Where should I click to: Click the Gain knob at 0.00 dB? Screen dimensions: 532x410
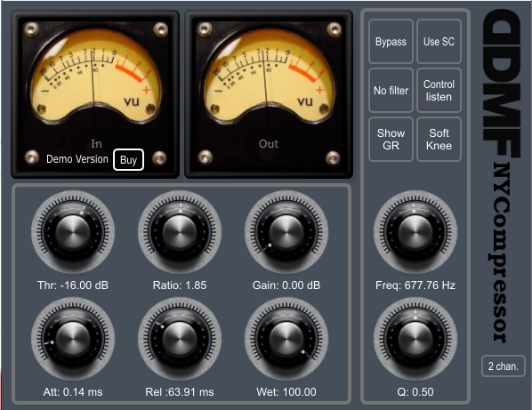[286, 232]
